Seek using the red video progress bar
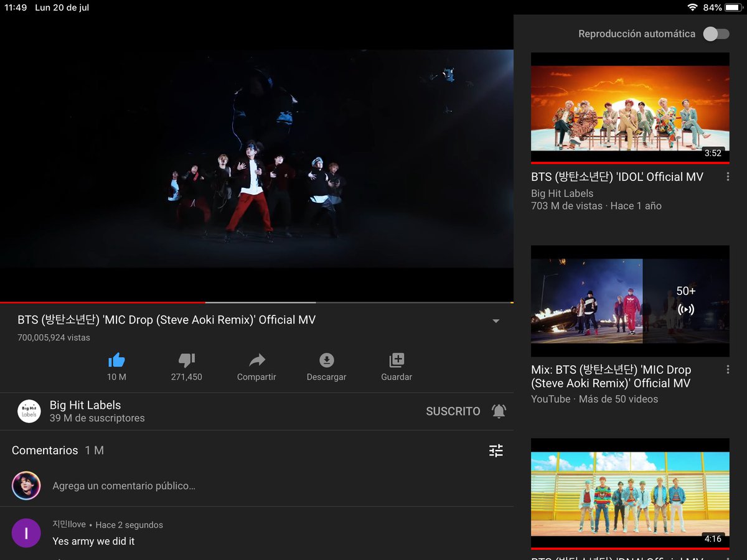 pos(102,302)
